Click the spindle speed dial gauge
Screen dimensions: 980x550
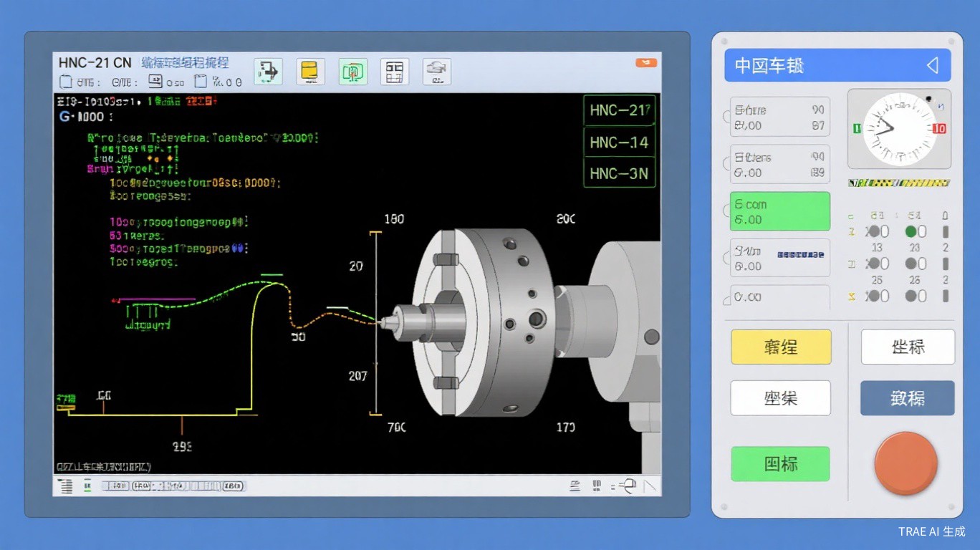pos(900,129)
